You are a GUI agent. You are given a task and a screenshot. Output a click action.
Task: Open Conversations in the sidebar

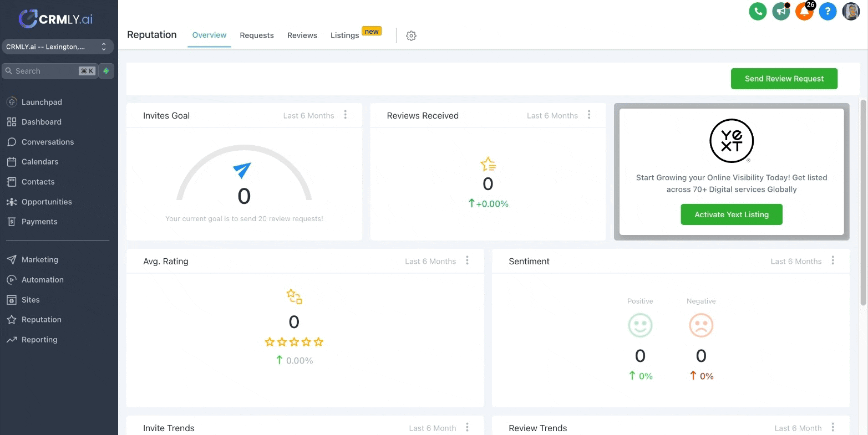tap(48, 142)
